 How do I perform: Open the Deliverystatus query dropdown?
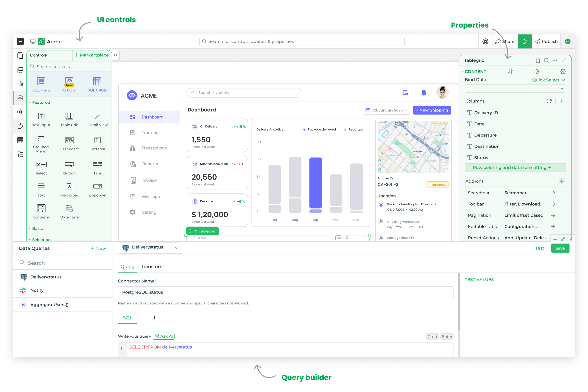pyautogui.click(x=150, y=247)
